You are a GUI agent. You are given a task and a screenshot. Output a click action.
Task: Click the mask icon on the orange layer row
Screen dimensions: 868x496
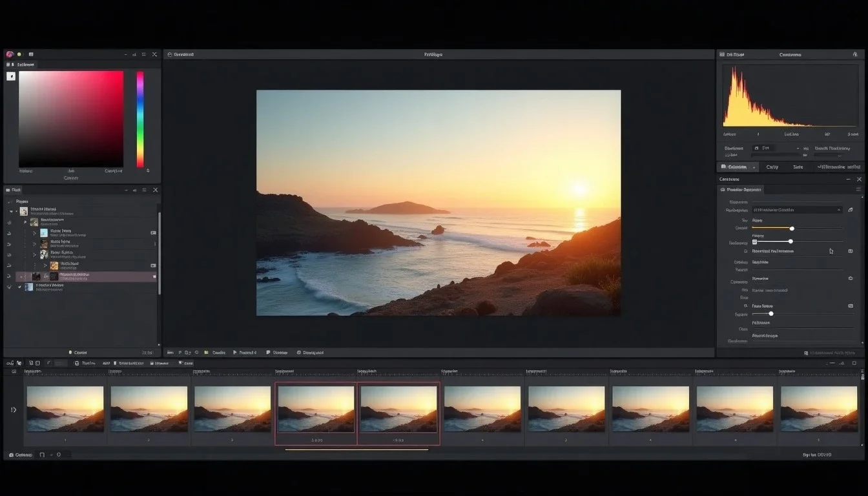click(x=153, y=265)
